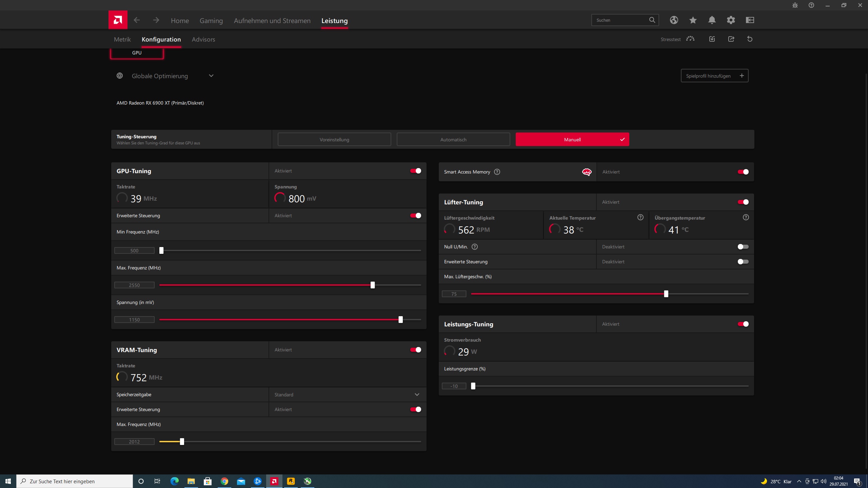
Task: Click the Stresstest icon
Action: tap(690, 39)
